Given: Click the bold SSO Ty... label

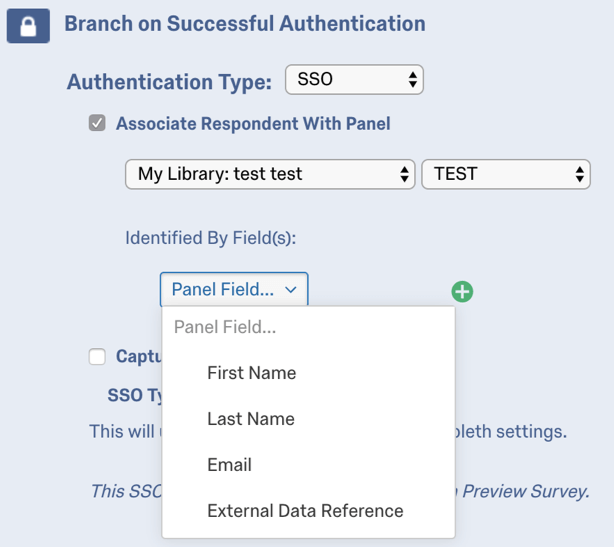Looking at the screenshot, I should point(135,395).
